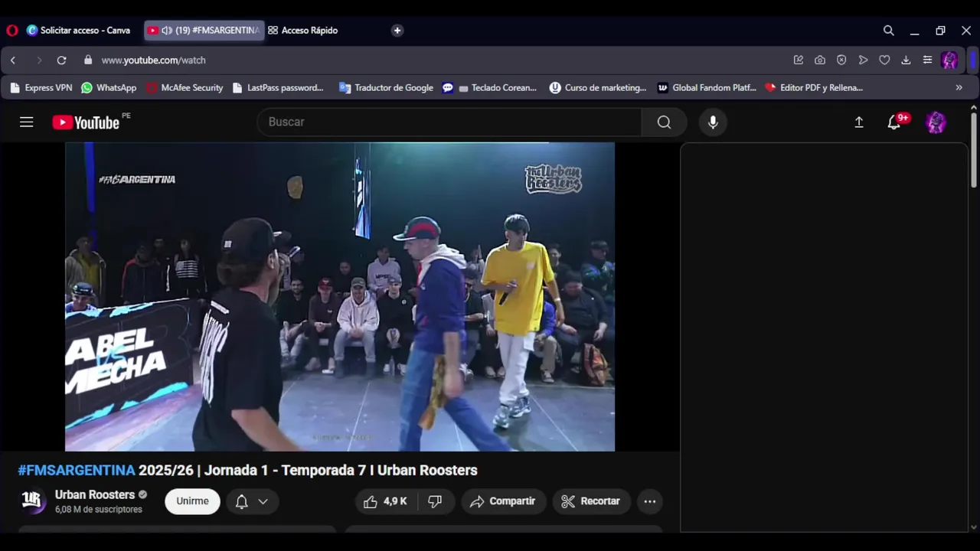980x551 pixels.
Task: Open #FMSARGENTINA hashtag in title
Action: click(77, 470)
